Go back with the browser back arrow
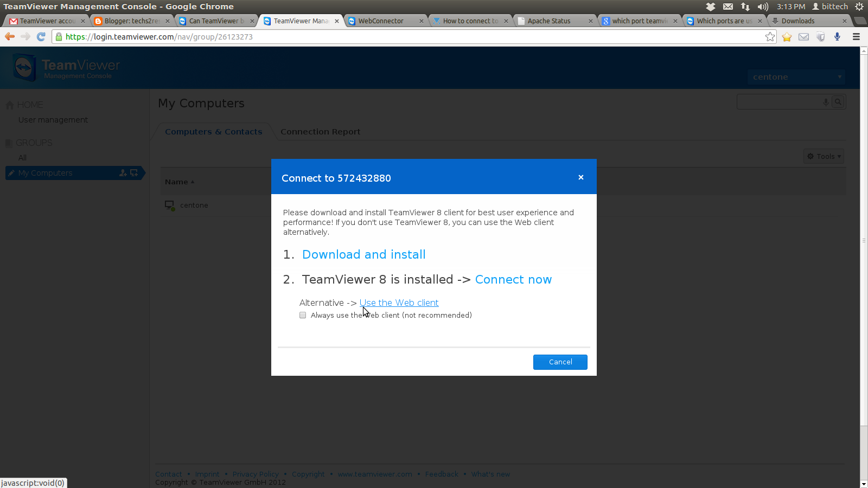 click(x=10, y=36)
